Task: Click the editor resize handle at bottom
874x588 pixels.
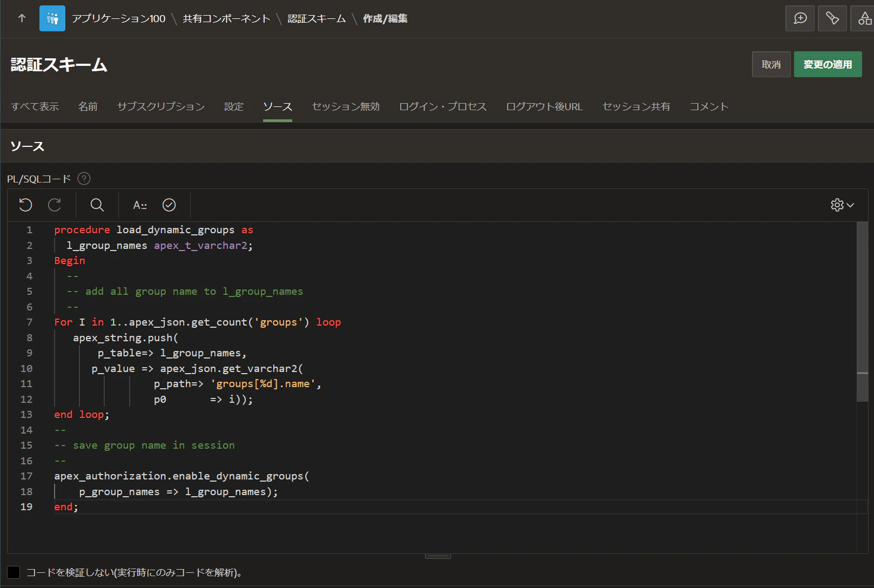Action: click(x=438, y=556)
